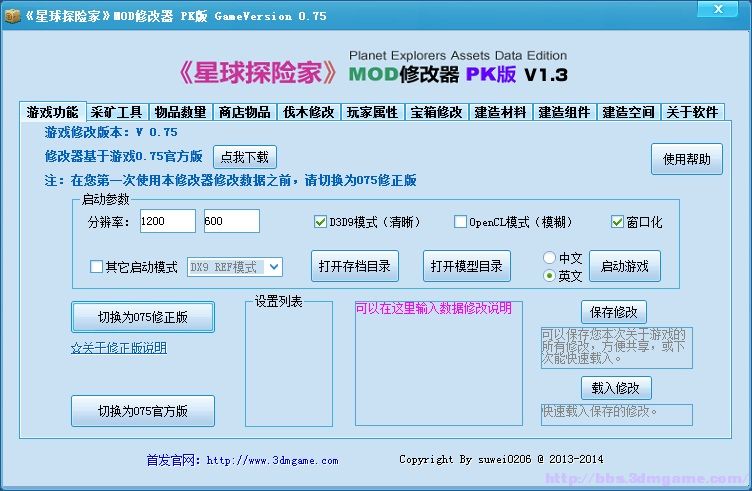752x491 pixels.
Task: Focus the resolution width field 1200
Action: point(168,221)
